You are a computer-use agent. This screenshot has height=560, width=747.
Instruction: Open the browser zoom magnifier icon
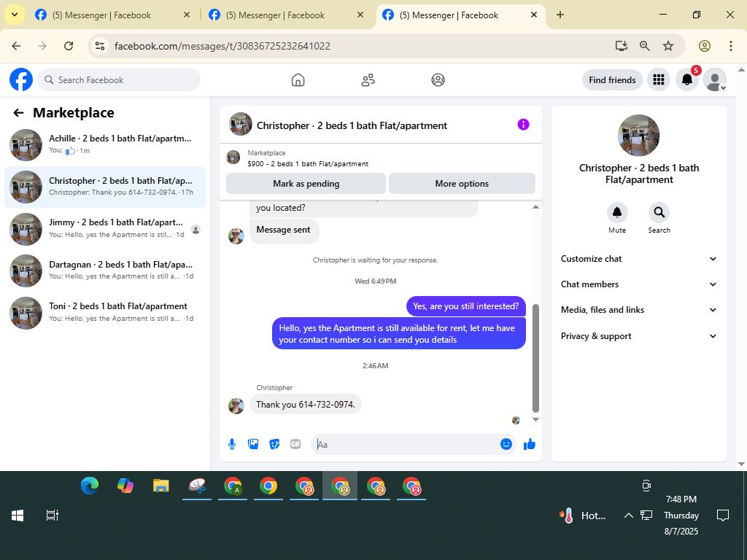[x=645, y=46]
